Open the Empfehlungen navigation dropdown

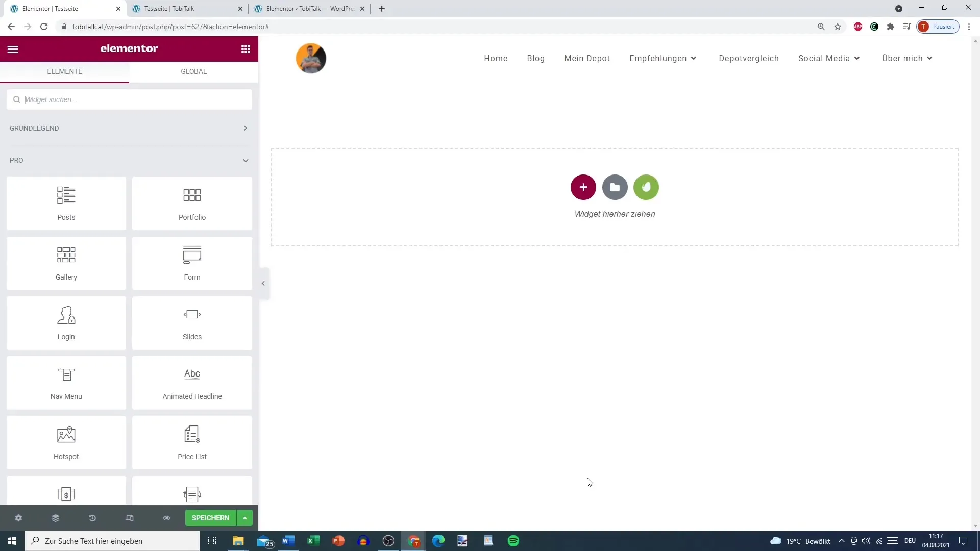663,58
